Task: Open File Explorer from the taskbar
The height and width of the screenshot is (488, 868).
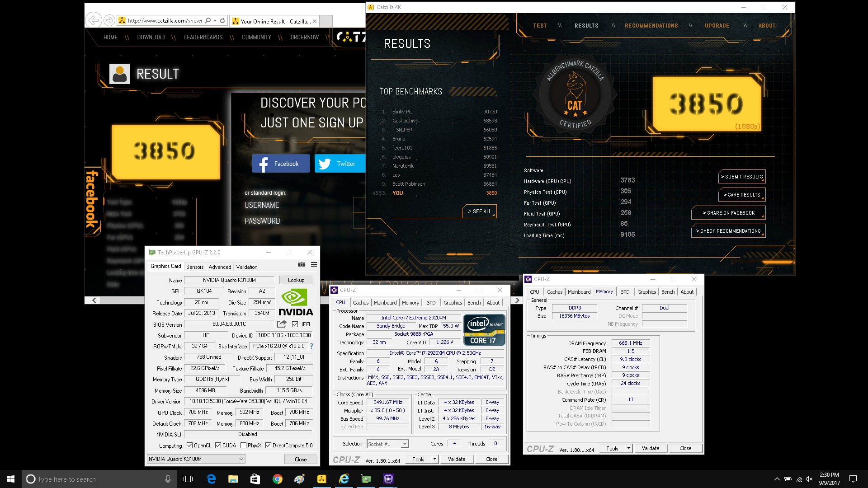Action: [233, 479]
